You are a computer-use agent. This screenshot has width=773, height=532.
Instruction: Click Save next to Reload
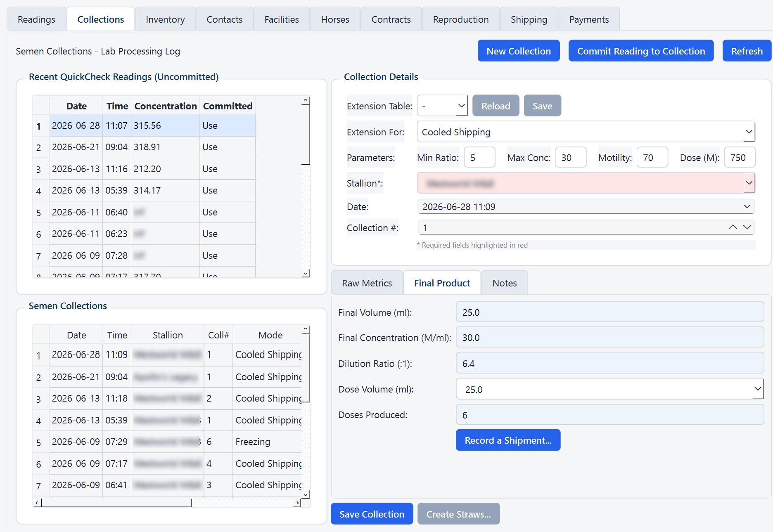coord(542,106)
